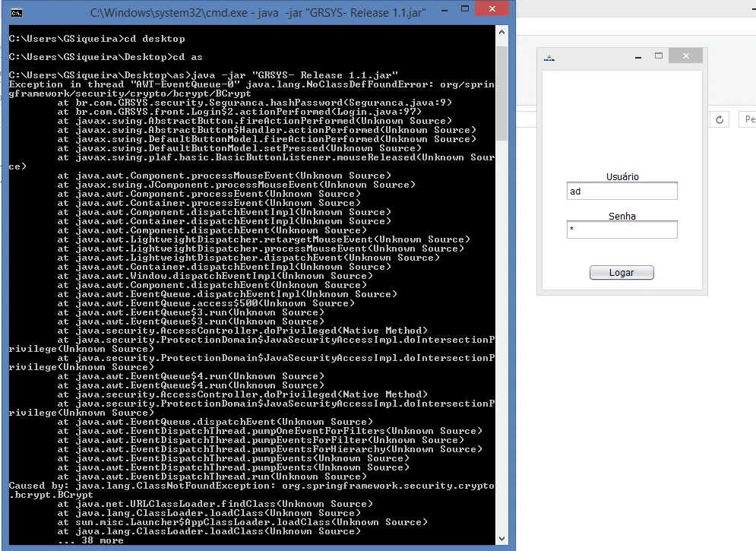Click the Window.dispatchEventImpl stack line
The width and height of the screenshot is (756, 551).
pyautogui.click(x=215, y=276)
